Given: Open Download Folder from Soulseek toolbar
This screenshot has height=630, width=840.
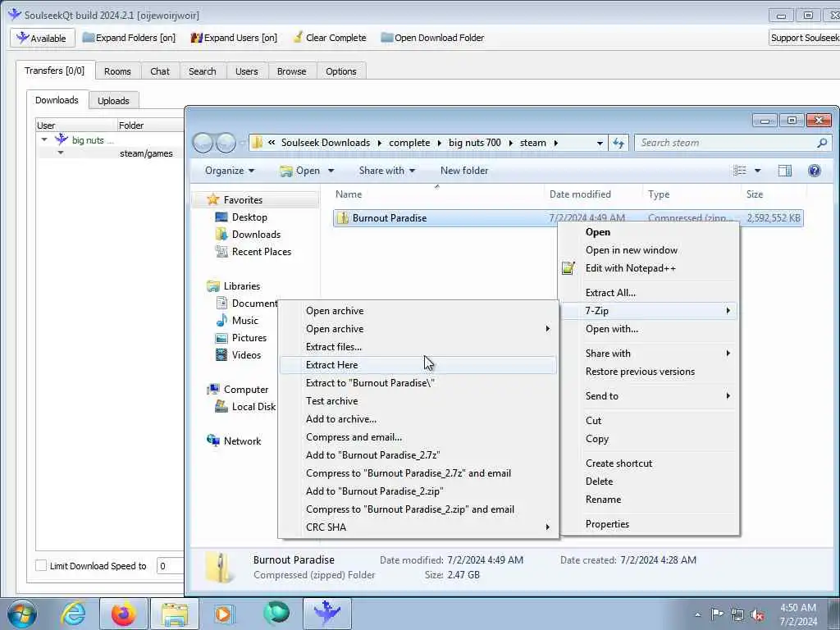Looking at the screenshot, I should point(432,38).
